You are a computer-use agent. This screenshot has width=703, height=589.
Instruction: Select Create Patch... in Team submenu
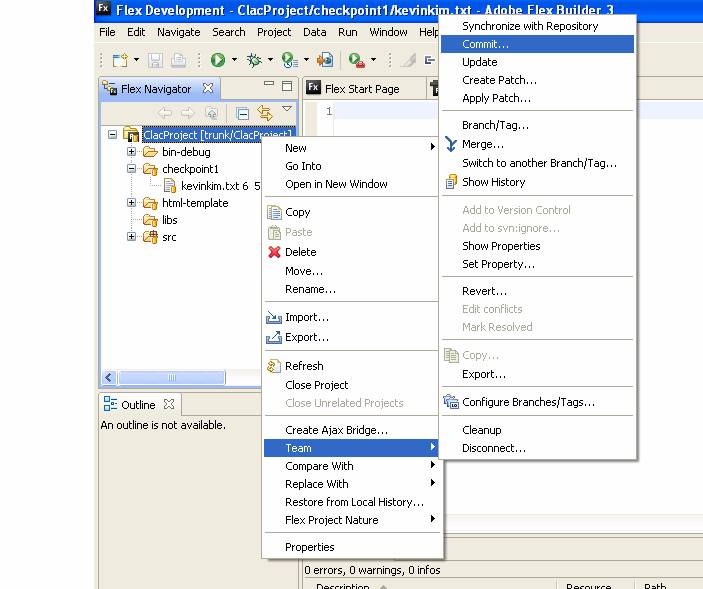(x=537, y=80)
